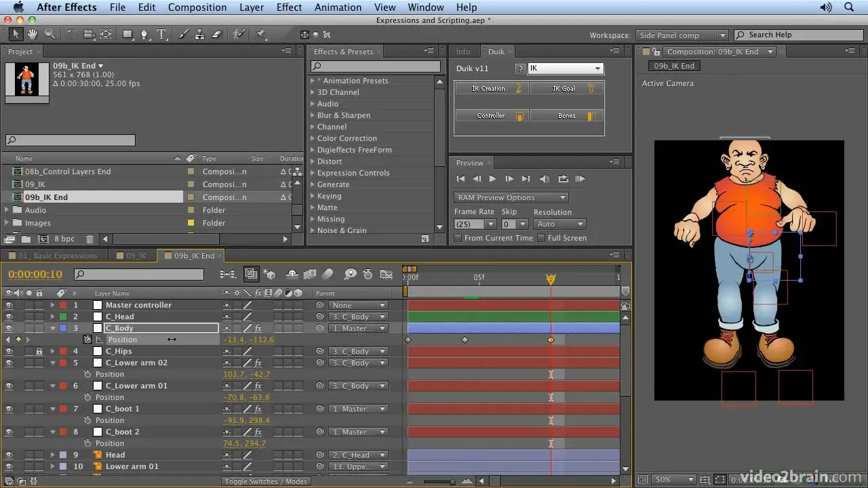
Task: Open parent dropdown for C_Head layer
Action: click(359, 317)
